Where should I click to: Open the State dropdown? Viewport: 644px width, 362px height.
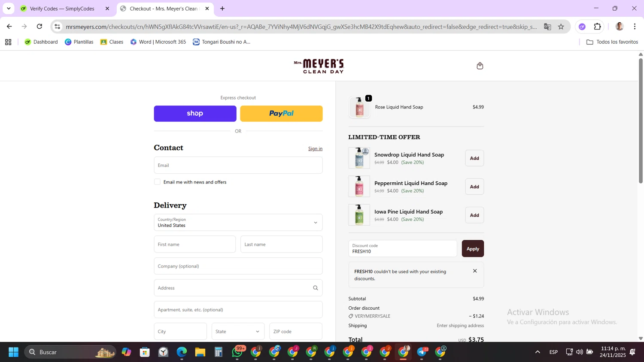click(x=238, y=332)
